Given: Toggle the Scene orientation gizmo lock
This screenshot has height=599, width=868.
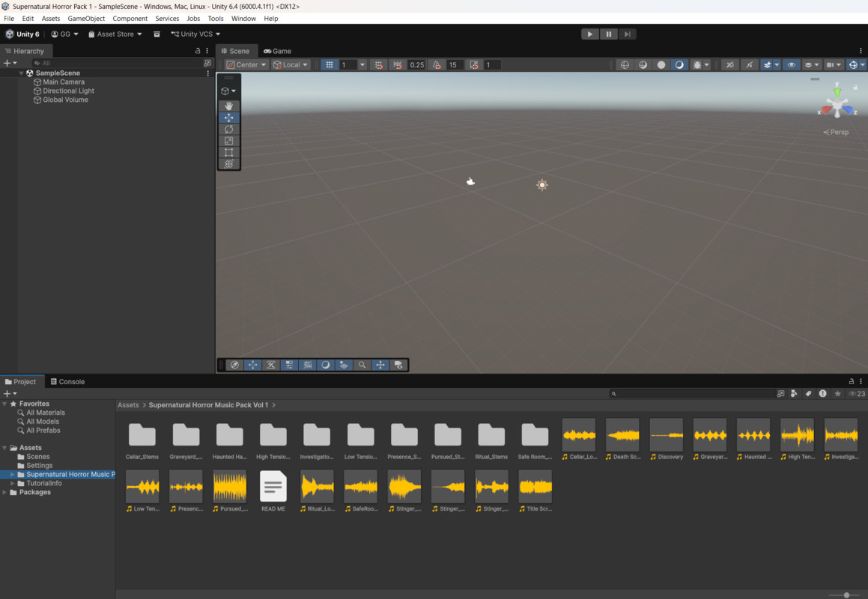Looking at the screenshot, I should click(x=855, y=88).
